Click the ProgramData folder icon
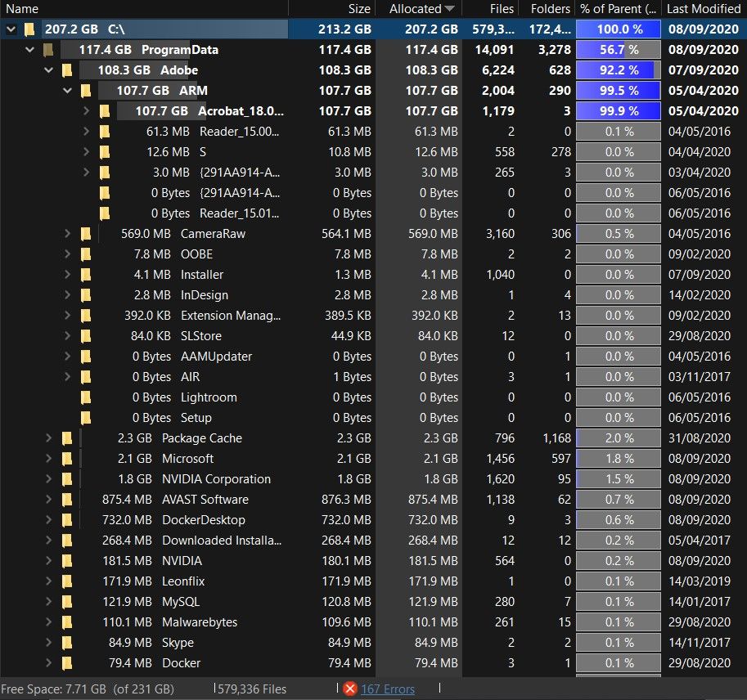This screenshot has height=700, width=747. (48, 50)
